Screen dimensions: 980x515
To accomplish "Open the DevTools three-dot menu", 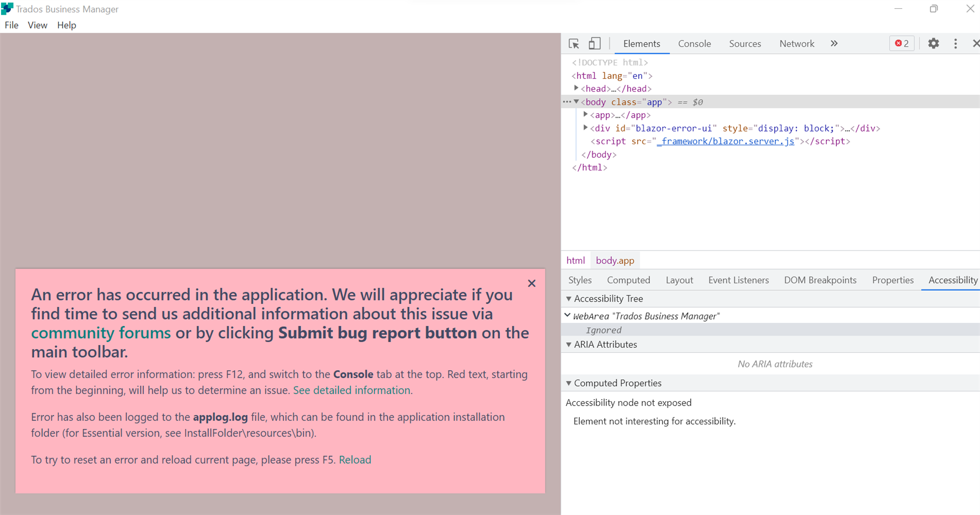I will click(955, 44).
